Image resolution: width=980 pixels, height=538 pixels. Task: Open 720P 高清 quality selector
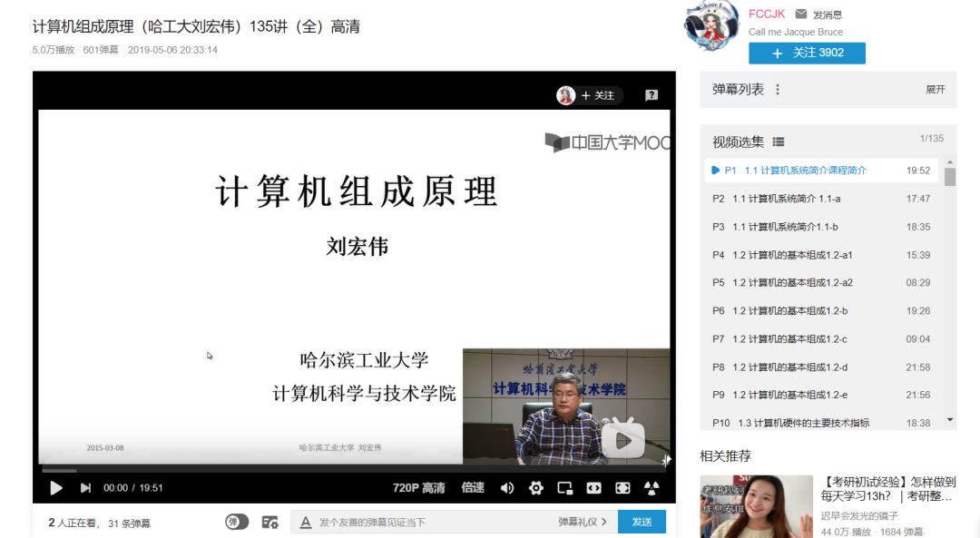[x=418, y=488]
